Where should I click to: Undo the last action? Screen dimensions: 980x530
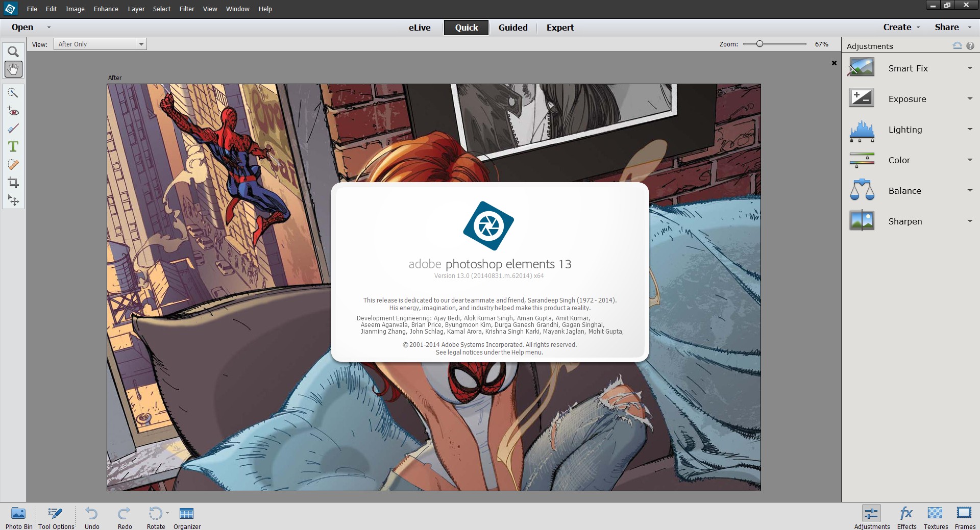pyautogui.click(x=92, y=517)
